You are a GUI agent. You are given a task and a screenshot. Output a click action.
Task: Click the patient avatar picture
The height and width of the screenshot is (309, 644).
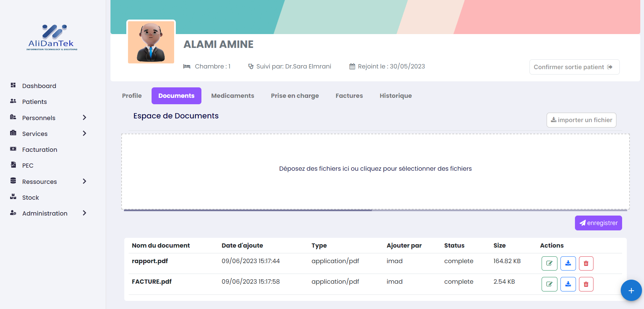[151, 42]
